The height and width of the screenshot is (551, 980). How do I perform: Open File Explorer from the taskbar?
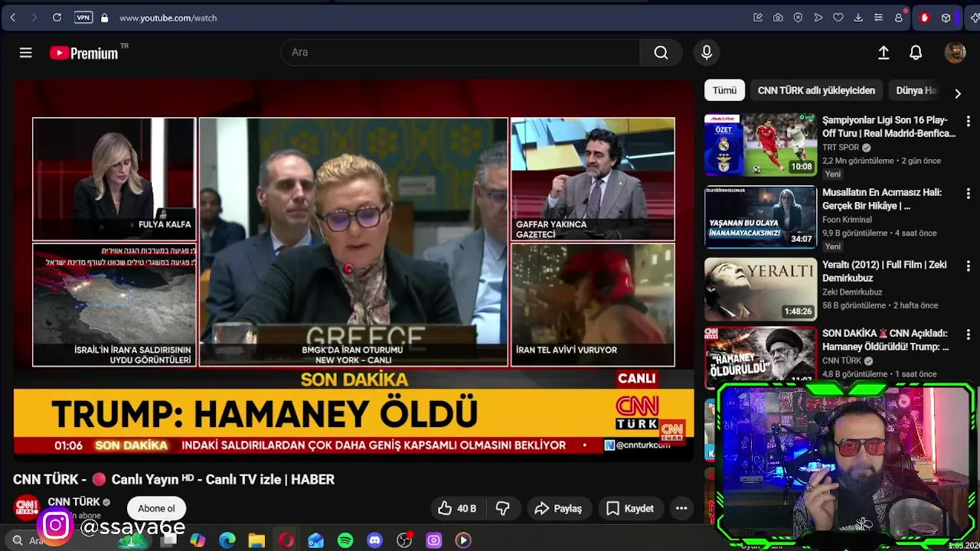256,540
